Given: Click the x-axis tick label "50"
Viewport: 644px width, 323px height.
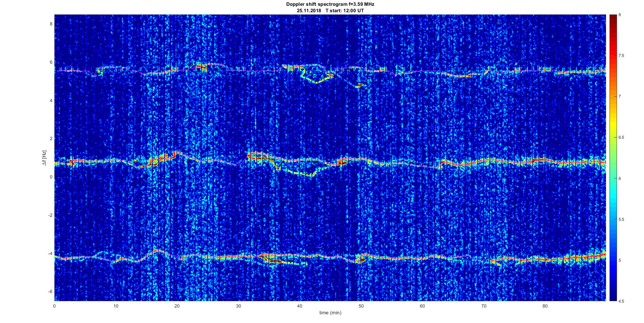Looking at the screenshot, I should [361, 306].
